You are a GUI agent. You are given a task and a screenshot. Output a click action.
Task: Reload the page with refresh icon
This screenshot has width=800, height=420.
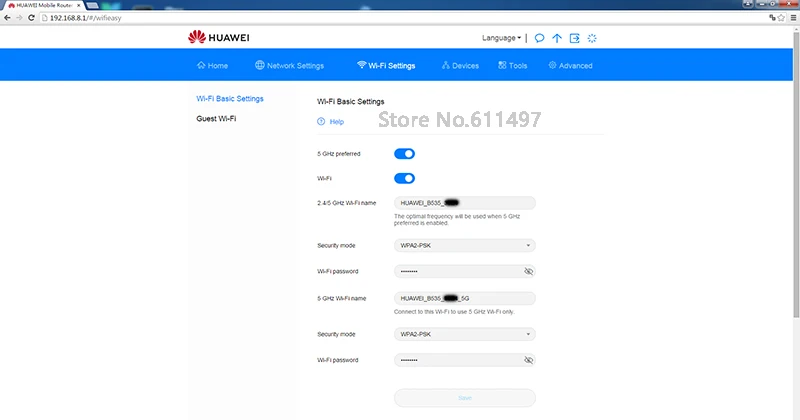[x=31, y=17]
